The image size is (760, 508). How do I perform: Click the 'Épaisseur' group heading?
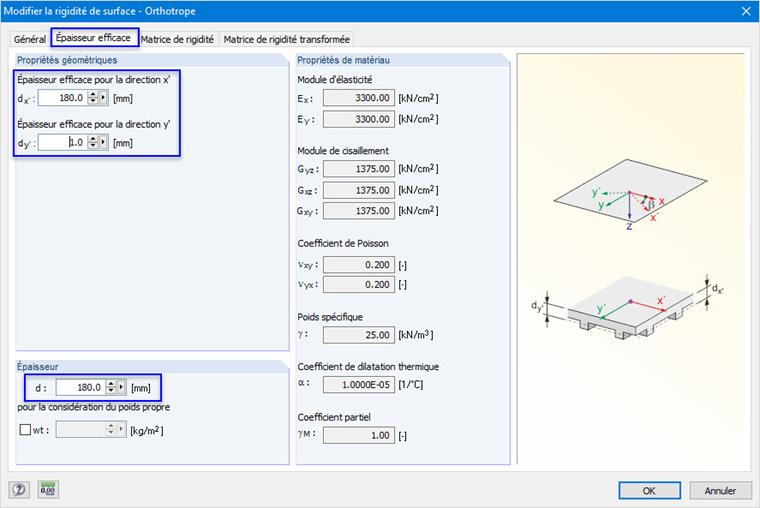[x=37, y=366]
